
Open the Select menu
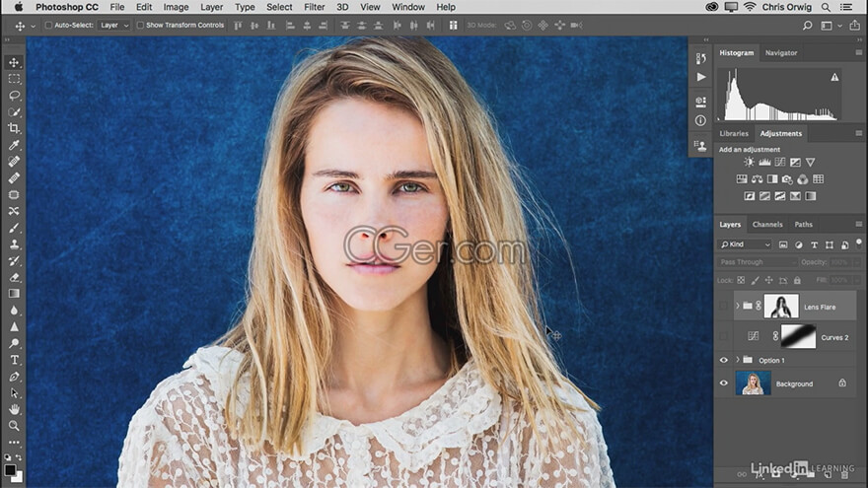point(279,7)
